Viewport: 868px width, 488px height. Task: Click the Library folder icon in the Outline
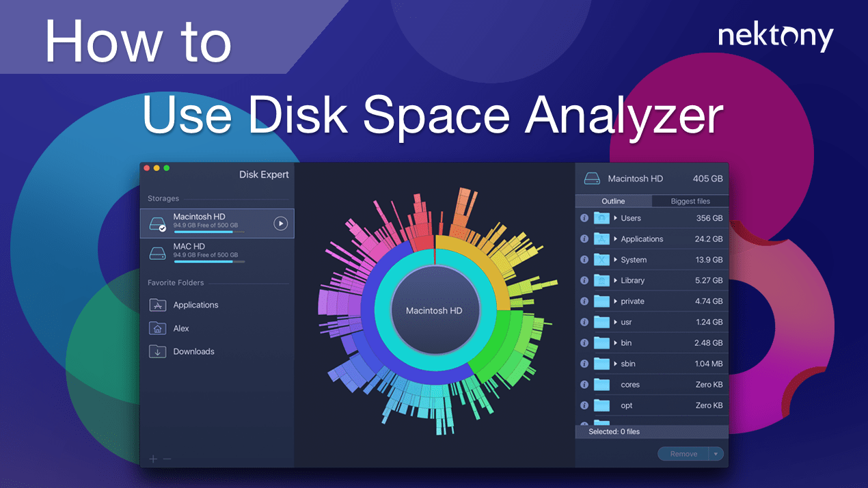pyautogui.click(x=601, y=280)
